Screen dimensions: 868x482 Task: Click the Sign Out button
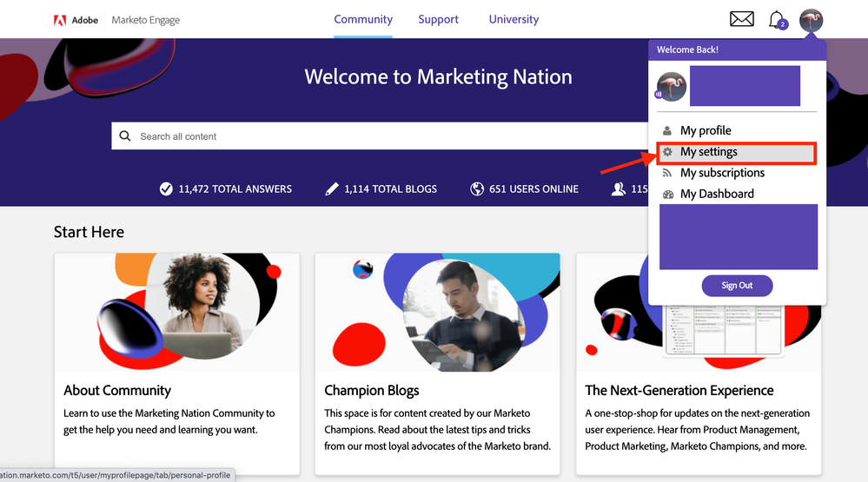click(737, 286)
